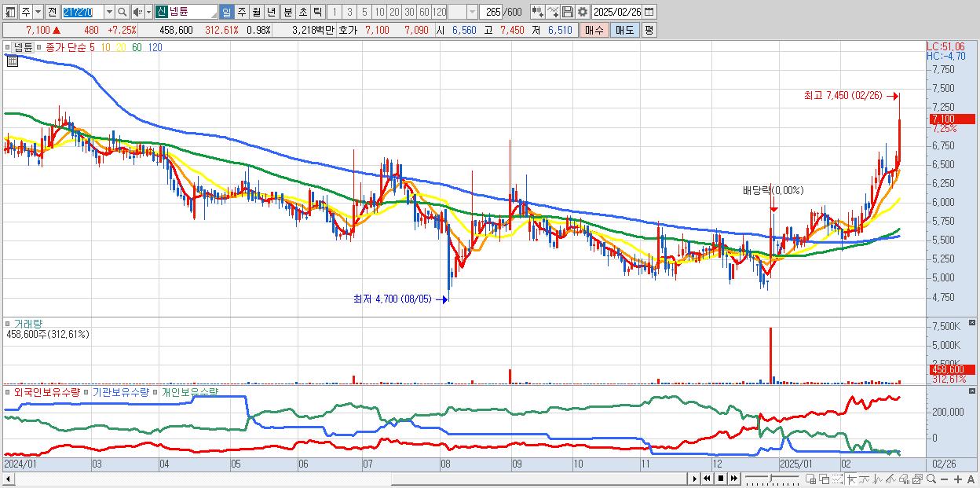Choose the 20 interval button

(394, 12)
